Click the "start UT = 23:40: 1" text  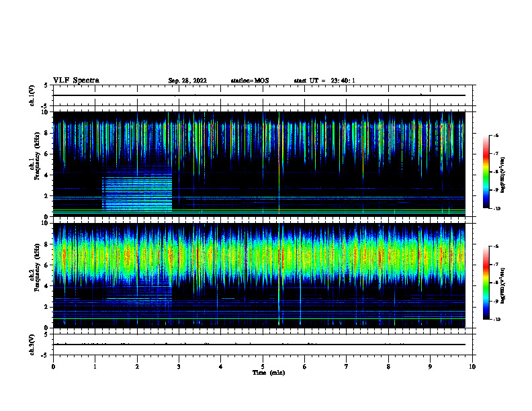[x=324, y=81]
